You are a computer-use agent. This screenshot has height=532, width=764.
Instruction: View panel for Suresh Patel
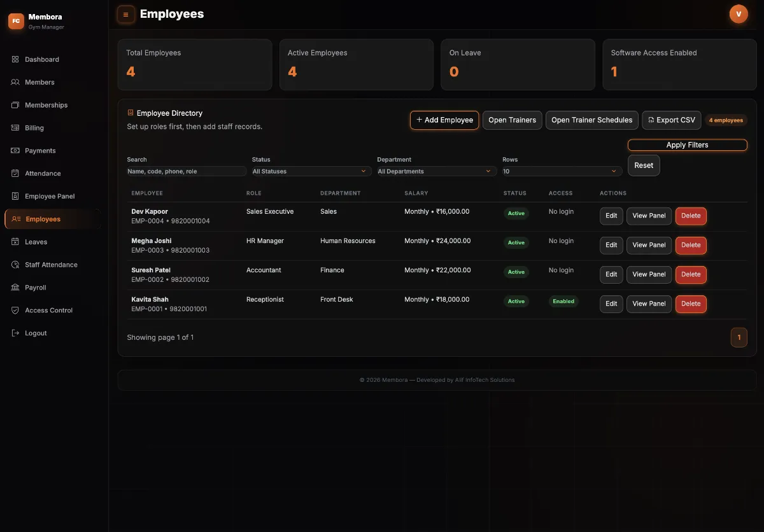pos(649,274)
